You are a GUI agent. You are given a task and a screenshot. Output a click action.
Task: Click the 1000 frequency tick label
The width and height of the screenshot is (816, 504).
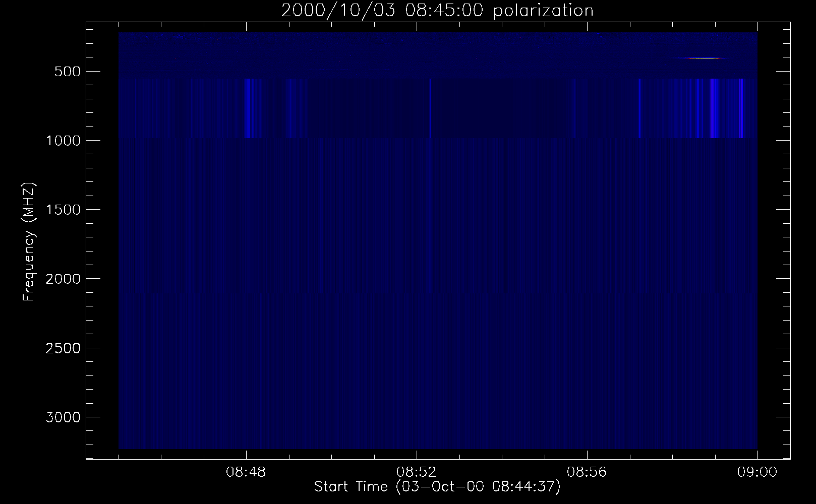63,140
